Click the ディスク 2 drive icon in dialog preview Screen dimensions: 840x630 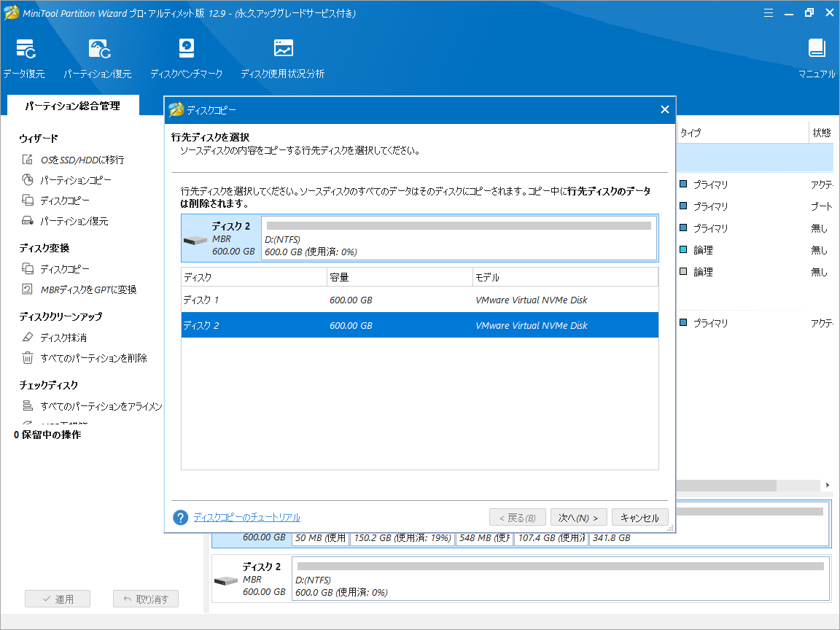coord(195,240)
